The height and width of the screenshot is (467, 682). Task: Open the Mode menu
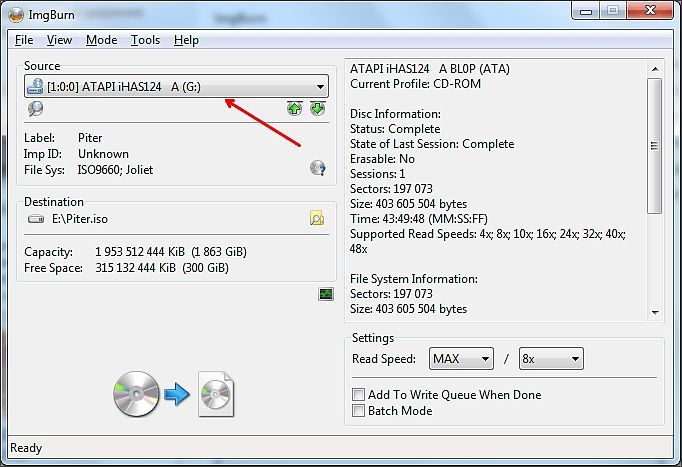[x=101, y=40]
